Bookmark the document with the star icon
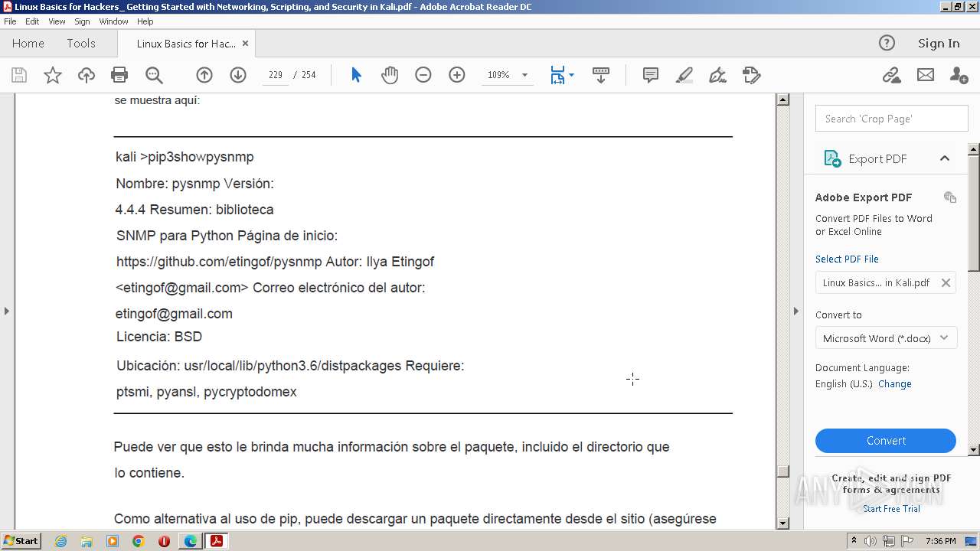980x551 pixels. [x=53, y=75]
